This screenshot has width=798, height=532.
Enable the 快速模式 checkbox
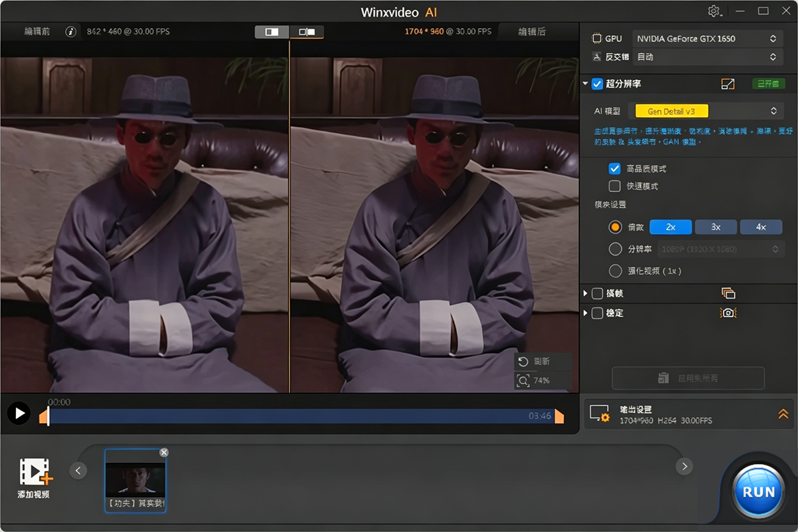click(614, 186)
